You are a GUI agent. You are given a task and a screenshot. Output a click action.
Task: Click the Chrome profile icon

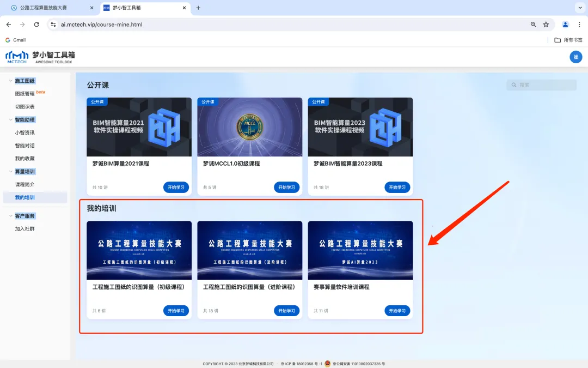tap(565, 25)
